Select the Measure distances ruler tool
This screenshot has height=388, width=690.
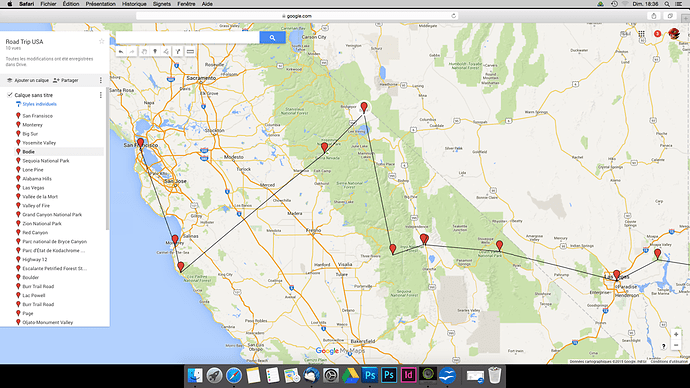[x=190, y=51]
